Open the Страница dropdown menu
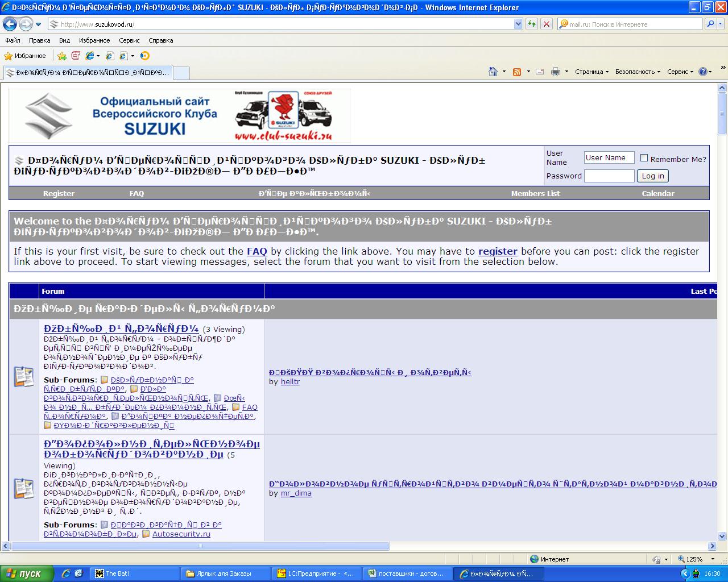This screenshot has height=582, width=728. coord(591,72)
